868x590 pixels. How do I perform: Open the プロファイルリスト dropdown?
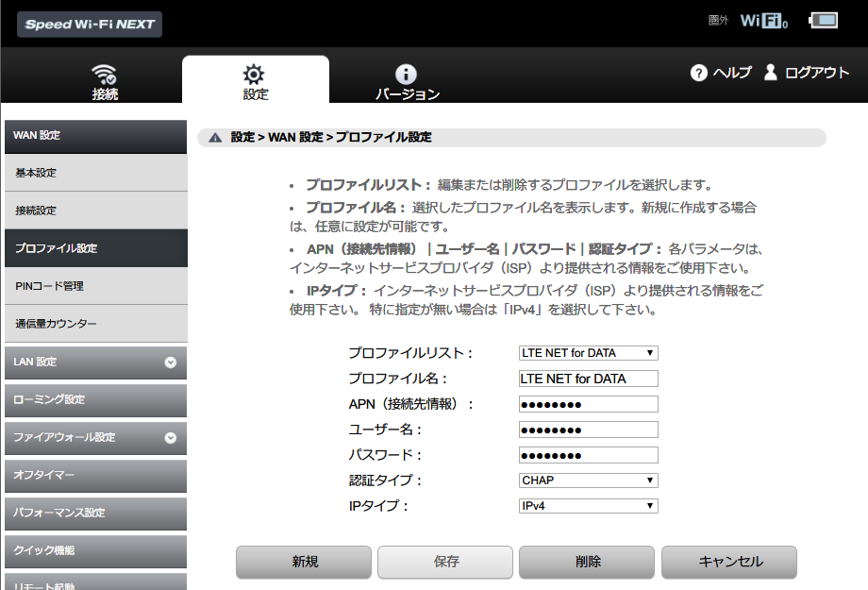coord(589,353)
